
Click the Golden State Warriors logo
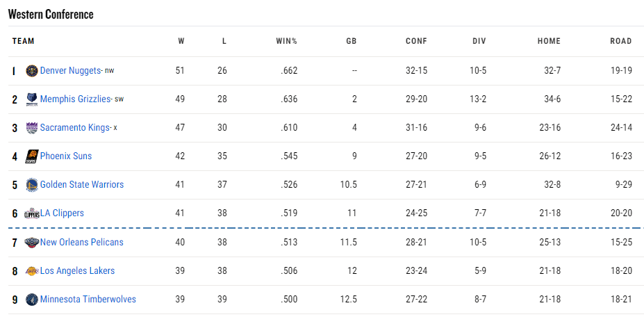[32, 185]
